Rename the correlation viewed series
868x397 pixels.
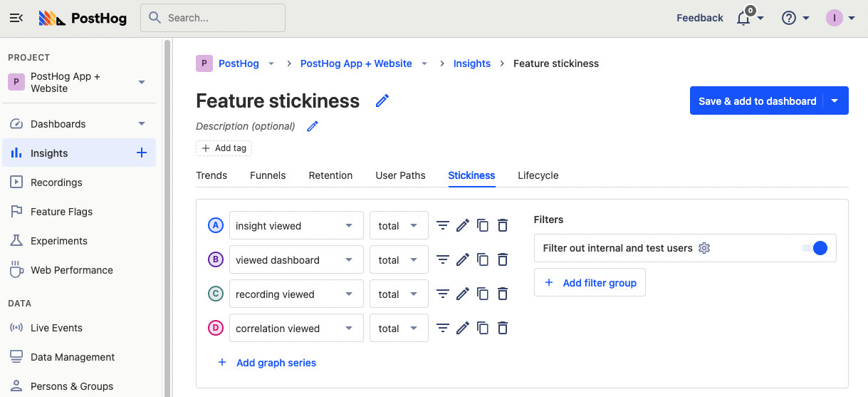[463, 328]
